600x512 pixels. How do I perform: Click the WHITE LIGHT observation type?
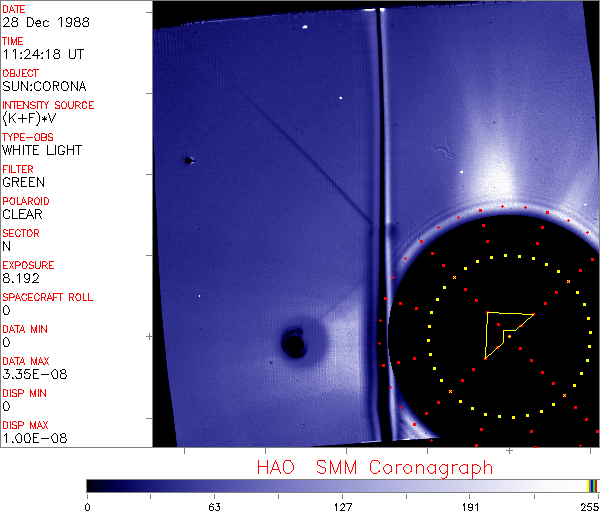tap(42, 150)
